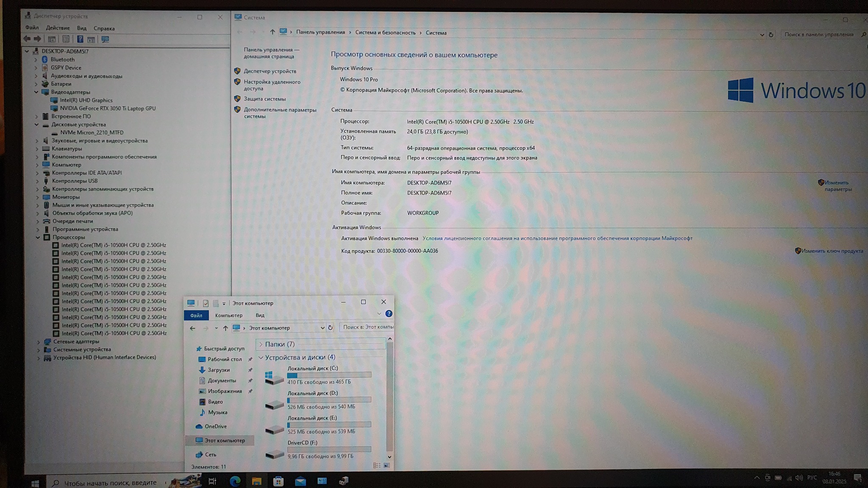The height and width of the screenshot is (488, 868).
Task: Click the Explorer search field Поиск в: Этот компьютер
Action: [367, 327]
